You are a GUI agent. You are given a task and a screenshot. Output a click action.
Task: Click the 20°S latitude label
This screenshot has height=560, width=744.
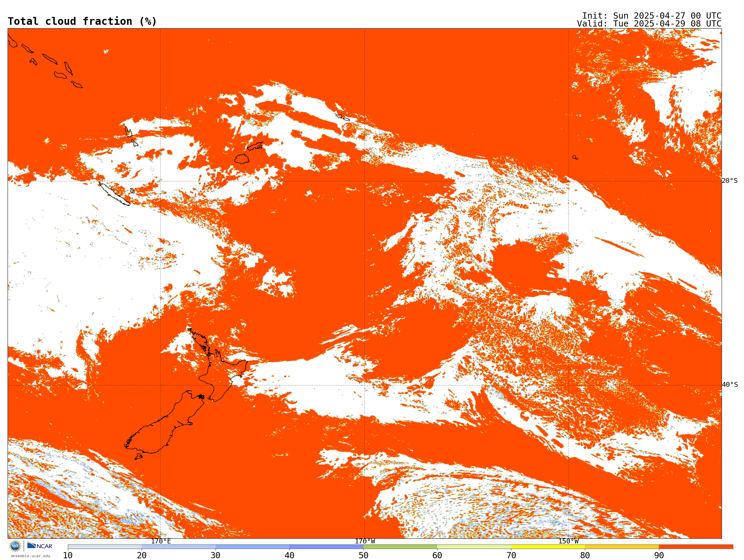coord(730,181)
